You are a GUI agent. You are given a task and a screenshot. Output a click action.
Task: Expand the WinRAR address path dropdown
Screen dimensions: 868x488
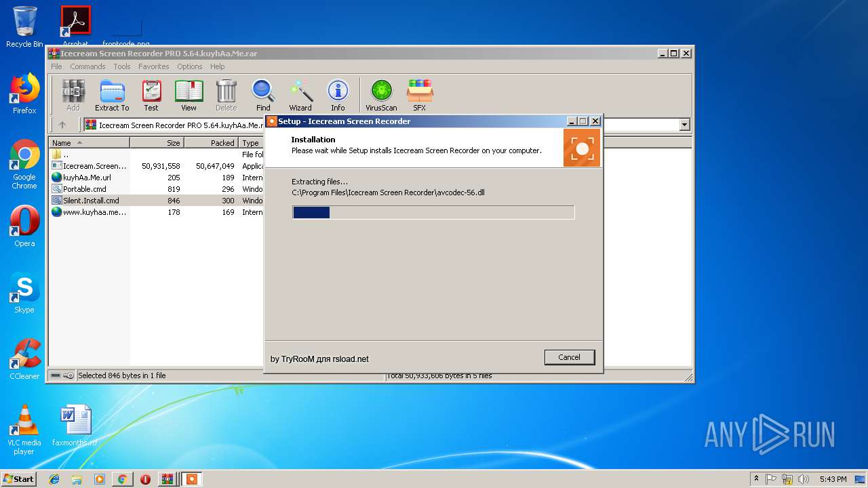[684, 125]
